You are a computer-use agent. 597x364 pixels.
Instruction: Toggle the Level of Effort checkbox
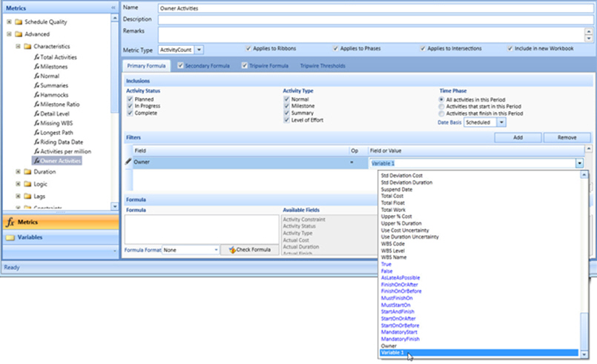click(287, 119)
